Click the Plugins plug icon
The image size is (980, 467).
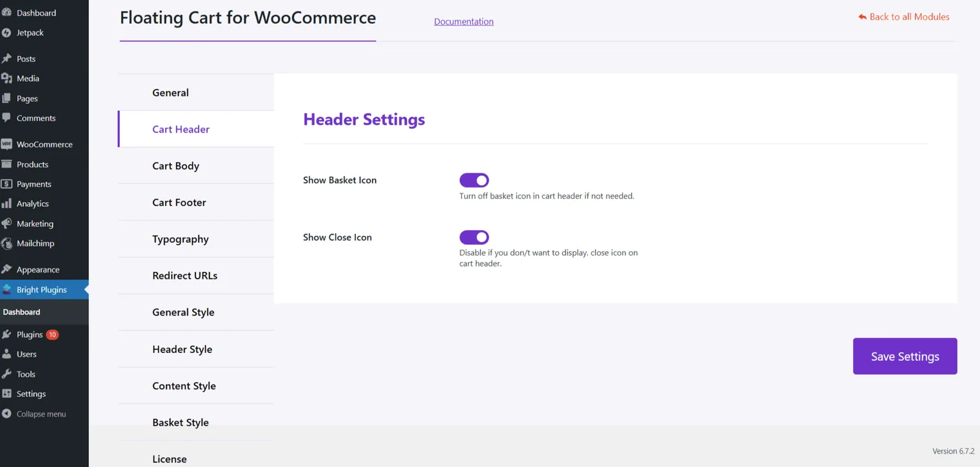(6, 334)
